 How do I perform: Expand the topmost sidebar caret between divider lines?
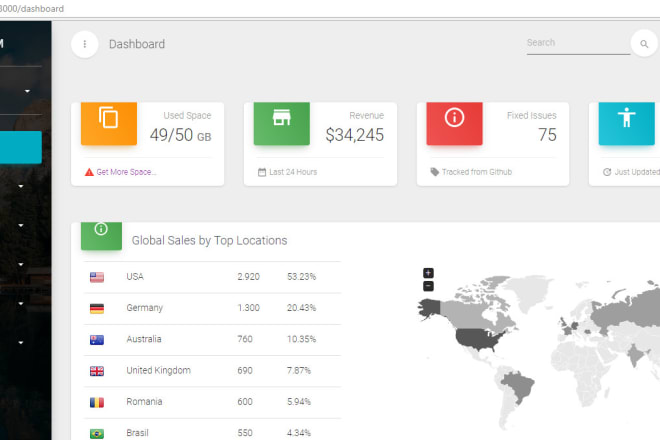27,91
